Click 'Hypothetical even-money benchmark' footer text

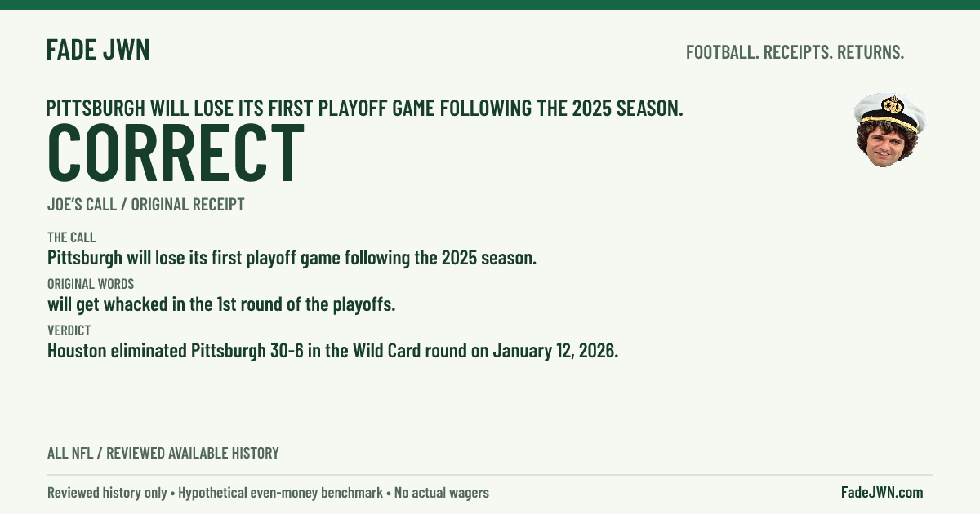tap(281, 493)
